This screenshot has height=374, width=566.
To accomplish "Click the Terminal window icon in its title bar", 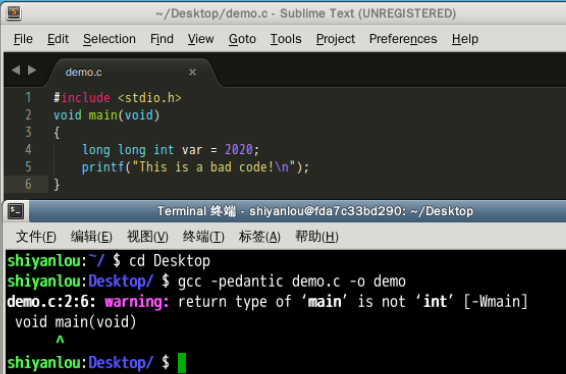I will click(16, 211).
